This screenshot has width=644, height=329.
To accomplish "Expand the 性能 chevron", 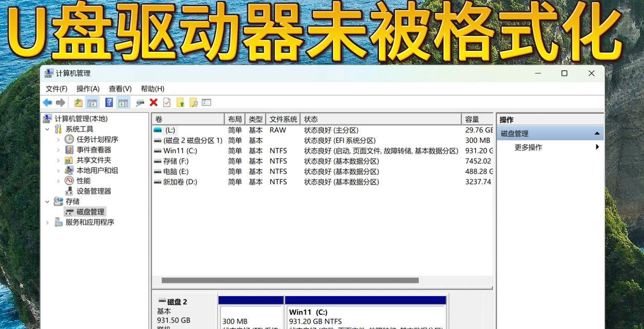I will (x=58, y=180).
